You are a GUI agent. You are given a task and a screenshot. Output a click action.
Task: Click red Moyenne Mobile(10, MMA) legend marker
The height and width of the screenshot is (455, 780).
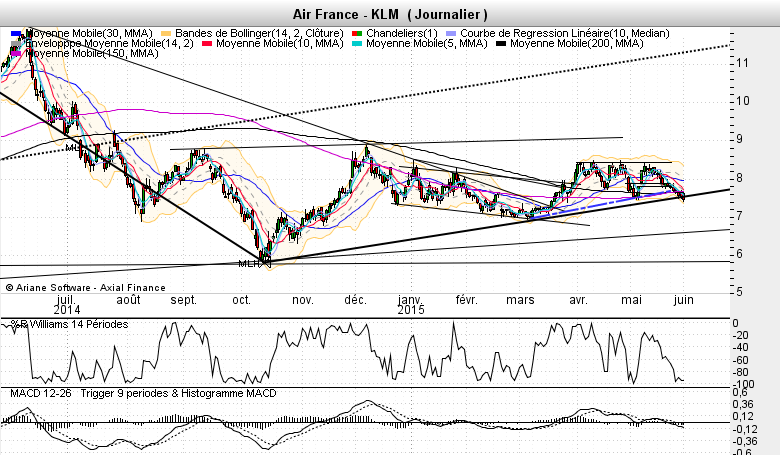[x=206, y=44]
